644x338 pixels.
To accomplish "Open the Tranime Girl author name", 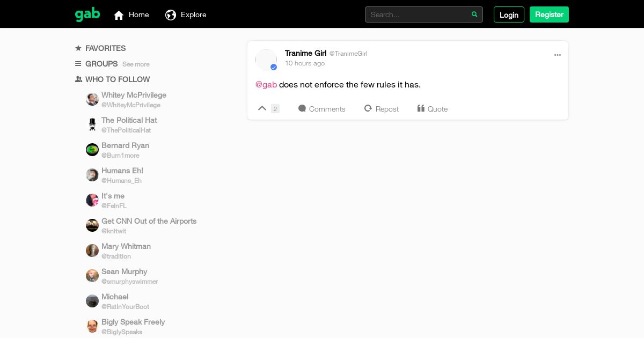I will (306, 53).
